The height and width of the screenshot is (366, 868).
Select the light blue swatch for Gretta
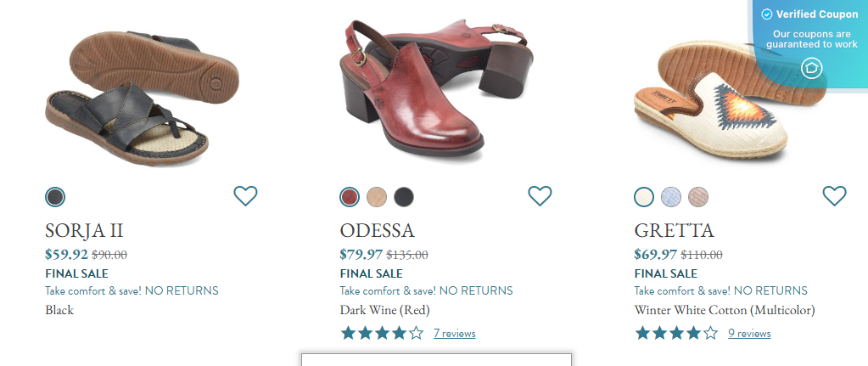pyautogui.click(x=671, y=197)
